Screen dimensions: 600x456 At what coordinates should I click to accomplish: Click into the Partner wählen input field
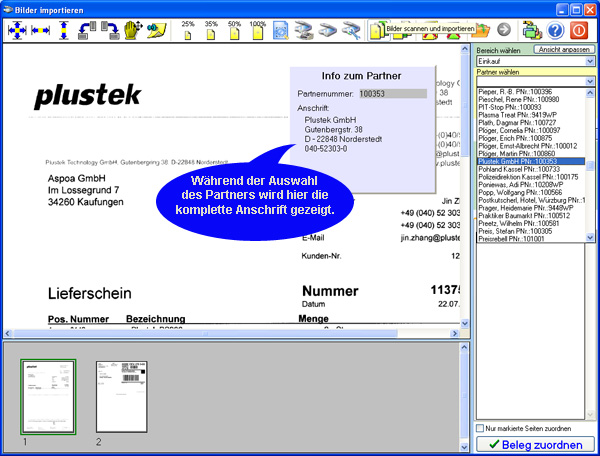coord(531,81)
